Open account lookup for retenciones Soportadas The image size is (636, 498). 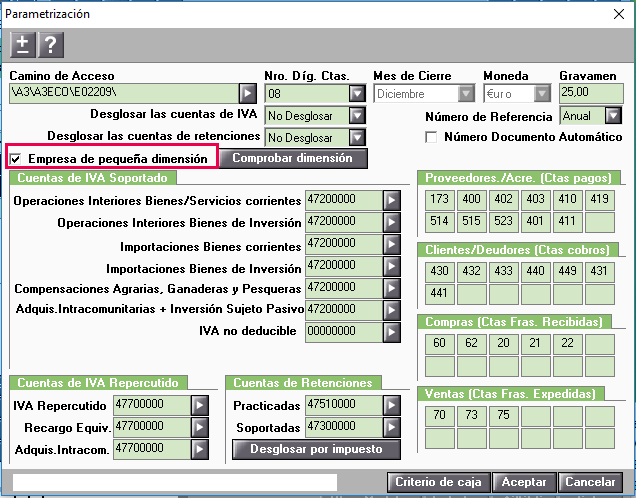click(x=391, y=427)
